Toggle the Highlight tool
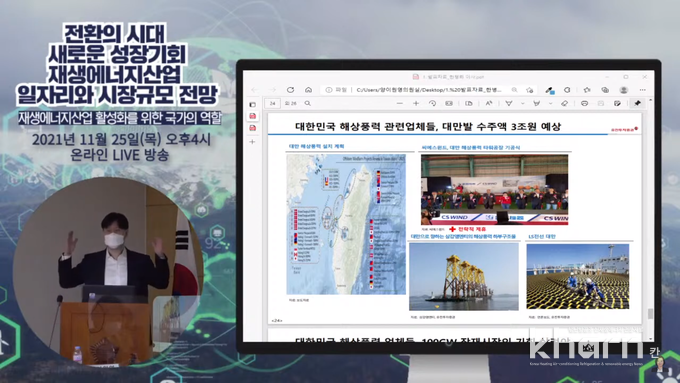This screenshot has height=383, width=680. tap(536, 104)
